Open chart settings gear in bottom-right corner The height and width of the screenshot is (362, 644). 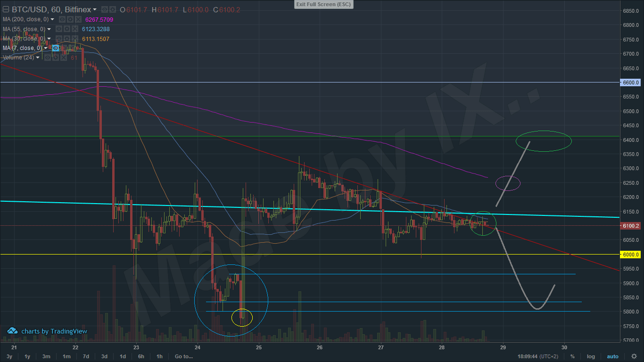tap(634, 356)
